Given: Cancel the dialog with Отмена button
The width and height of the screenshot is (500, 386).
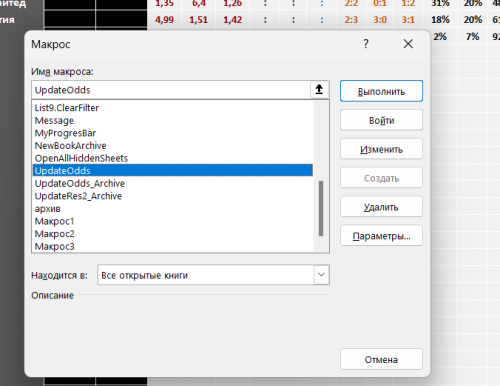Looking at the screenshot, I should coord(381,359).
